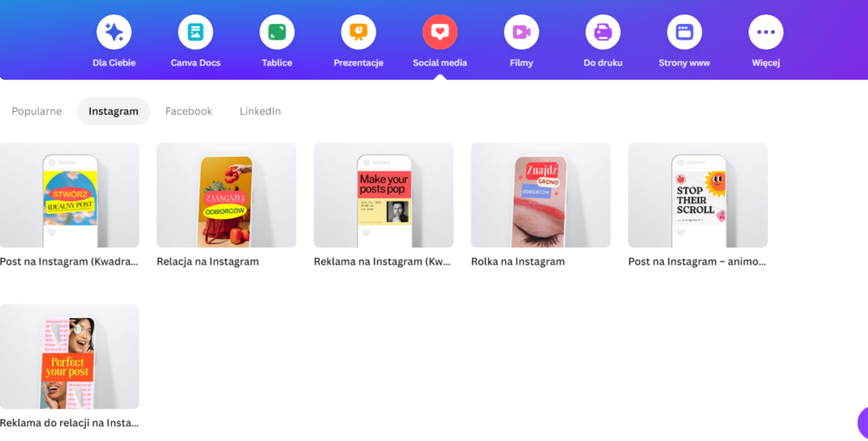868x441 pixels.
Task: Click the Do druku printer icon
Action: coord(603,32)
